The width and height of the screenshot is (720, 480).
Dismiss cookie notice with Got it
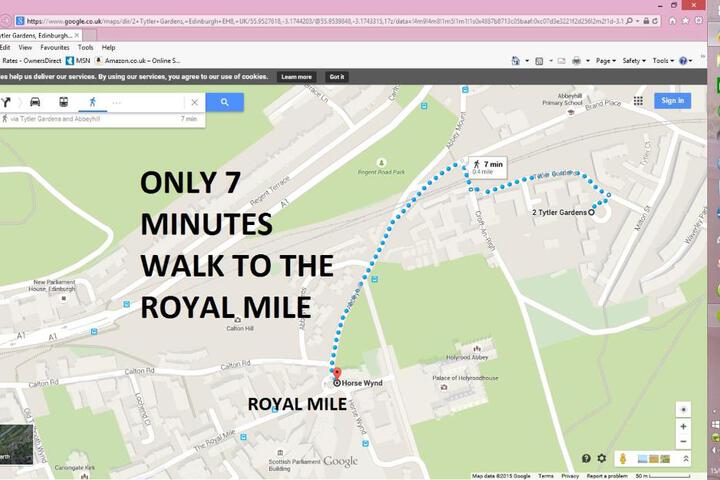[x=337, y=77]
